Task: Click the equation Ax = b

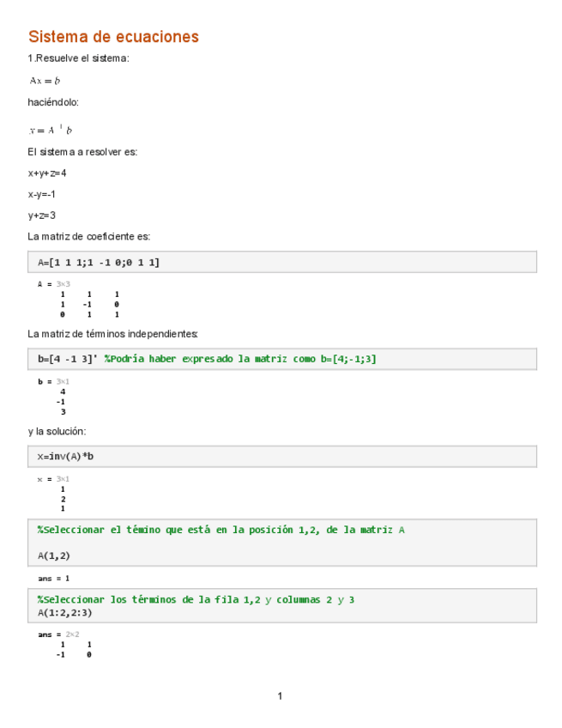Action: [x=44, y=81]
